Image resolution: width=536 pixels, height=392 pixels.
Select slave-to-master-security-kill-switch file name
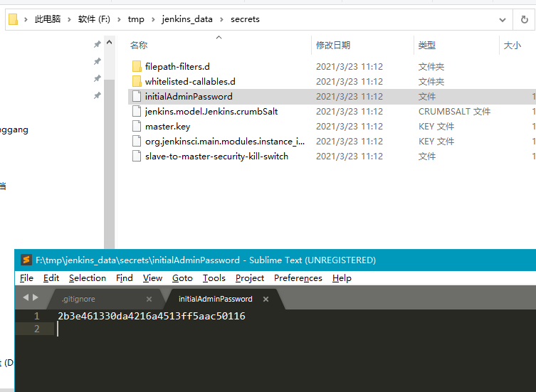[x=216, y=157]
